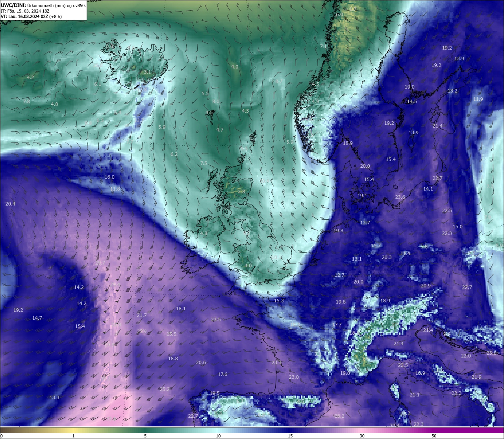Select the VT: Lau. 16.03.2024 02Z line
The image size is (504, 439).
(x=31, y=17)
